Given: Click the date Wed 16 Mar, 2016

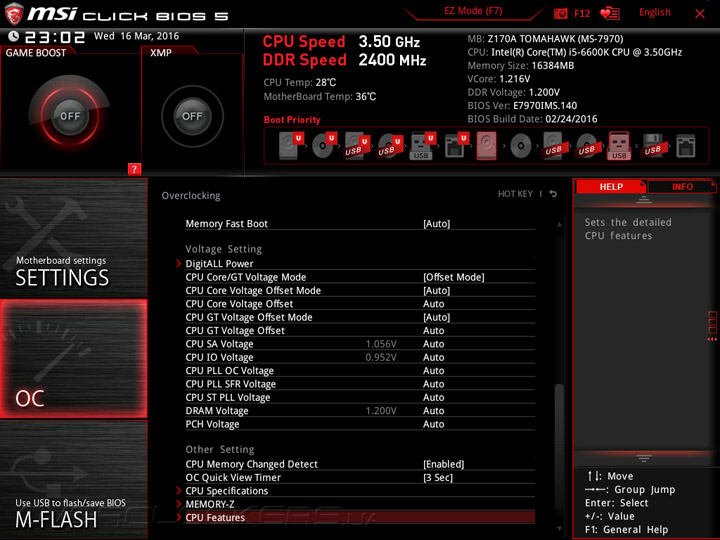Looking at the screenshot, I should coord(136,36).
